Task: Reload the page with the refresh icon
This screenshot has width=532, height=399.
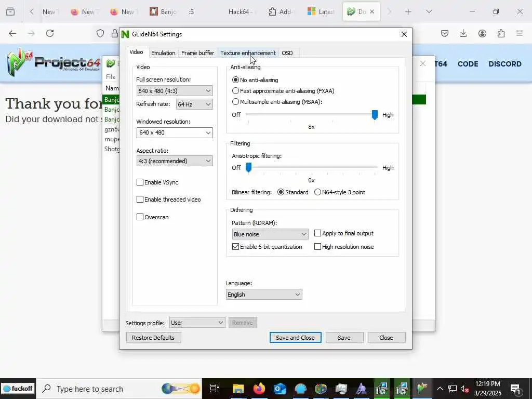Action: click(x=50, y=33)
